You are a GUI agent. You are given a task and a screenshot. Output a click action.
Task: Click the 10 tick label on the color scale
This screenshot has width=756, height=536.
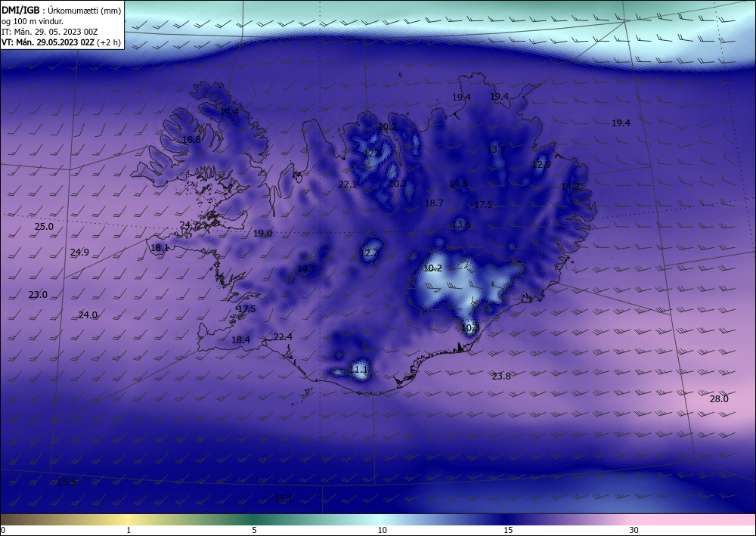pos(383,531)
